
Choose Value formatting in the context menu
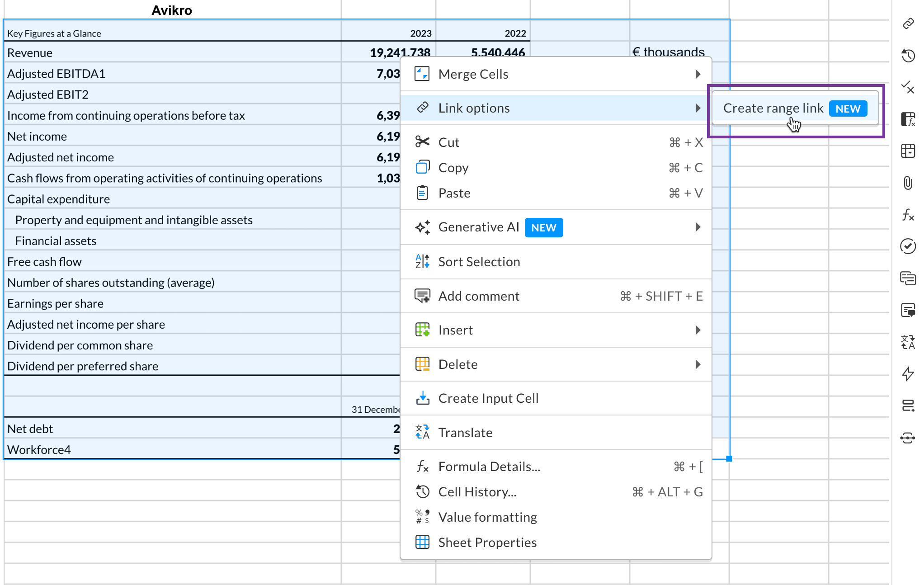(487, 517)
